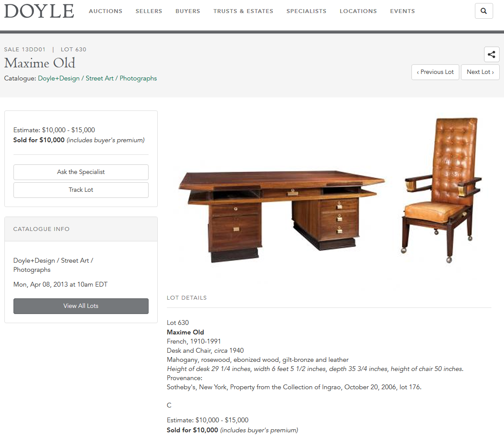
Task: Click the Maxime Old lot title
Action: coord(40,63)
